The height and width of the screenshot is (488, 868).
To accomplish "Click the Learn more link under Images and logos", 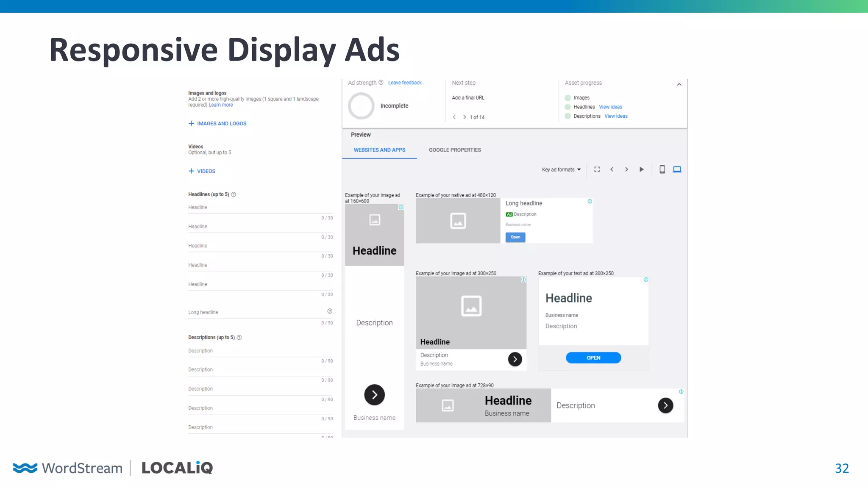I will click(x=220, y=105).
